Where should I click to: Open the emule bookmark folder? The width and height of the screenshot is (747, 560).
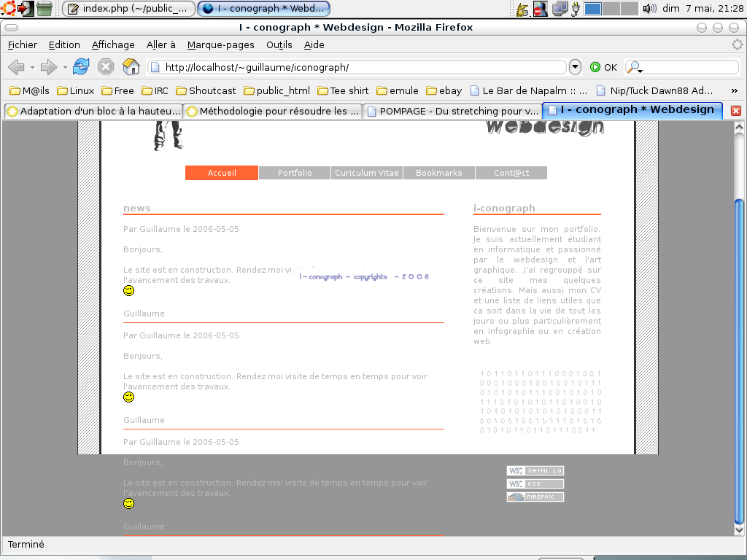pyautogui.click(x=398, y=90)
